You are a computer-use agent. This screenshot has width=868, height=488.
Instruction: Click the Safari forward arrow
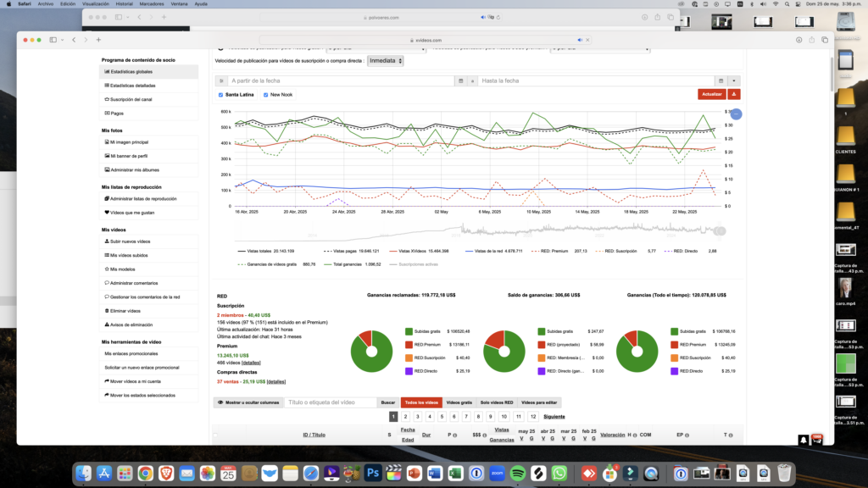click(x=86, y=40)
